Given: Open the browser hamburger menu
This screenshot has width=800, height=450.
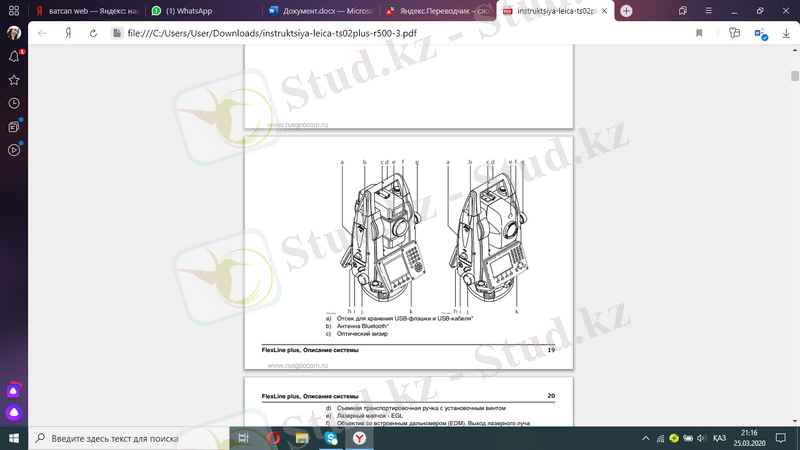Looking at the screenshot, I should 708,11.
